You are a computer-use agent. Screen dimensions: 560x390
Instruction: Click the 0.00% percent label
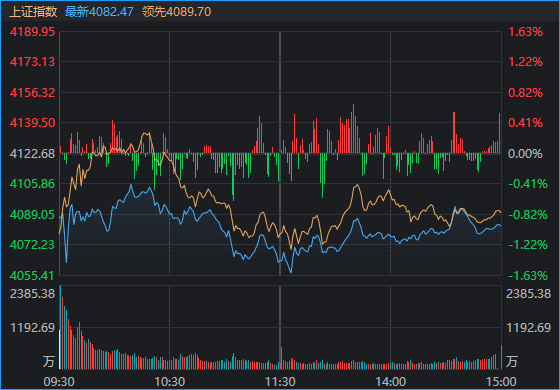tap(525, 154)
